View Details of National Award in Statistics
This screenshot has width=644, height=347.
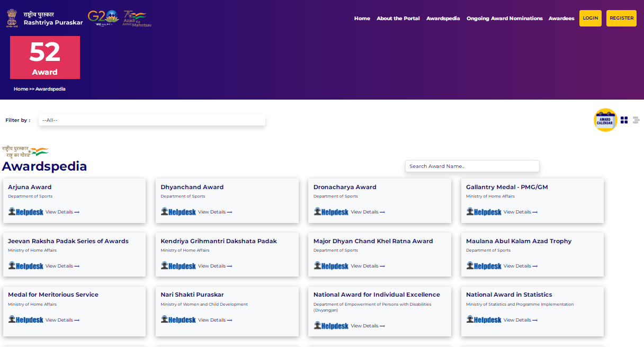[x=521, y=320]
